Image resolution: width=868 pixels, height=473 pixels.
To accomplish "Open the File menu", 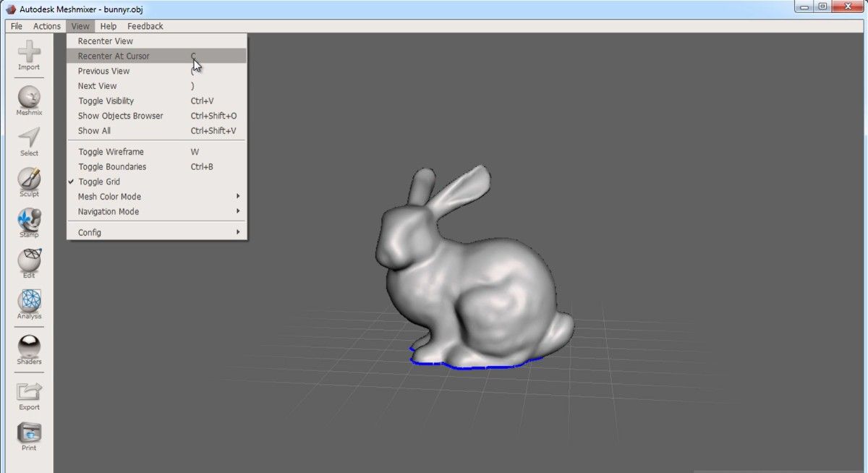I will click(17, 26).
